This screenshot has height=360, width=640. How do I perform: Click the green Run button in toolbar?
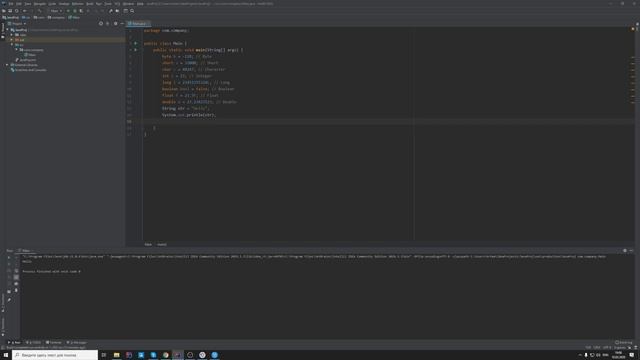(68, 11)
